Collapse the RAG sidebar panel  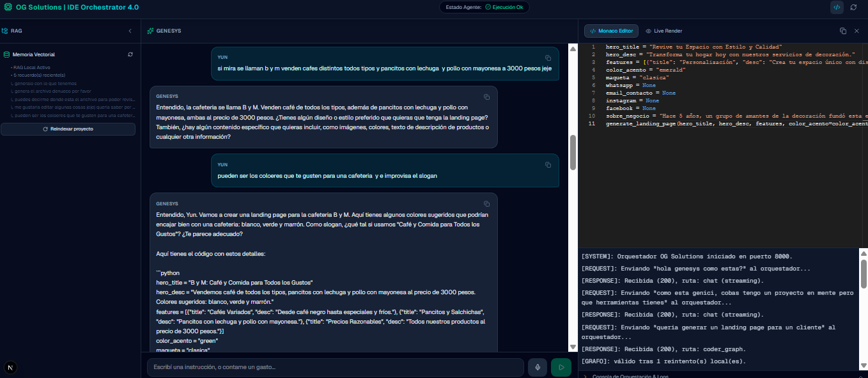[130, 31]
